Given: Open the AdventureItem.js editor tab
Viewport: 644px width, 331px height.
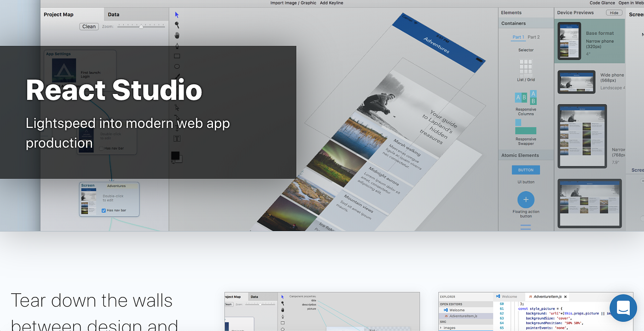Looking at the screenshot, I should point(546,296).
